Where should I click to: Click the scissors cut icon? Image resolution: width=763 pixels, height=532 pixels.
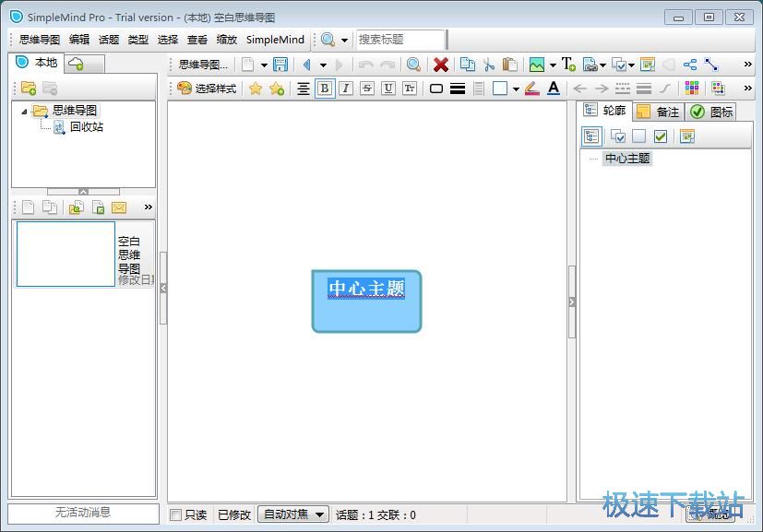pos(489,65)
